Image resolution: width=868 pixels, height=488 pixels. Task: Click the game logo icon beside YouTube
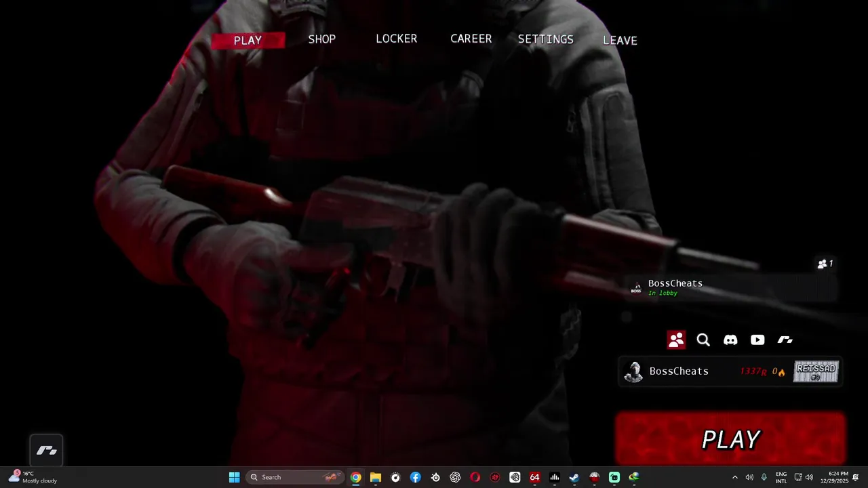coord(785,340)
